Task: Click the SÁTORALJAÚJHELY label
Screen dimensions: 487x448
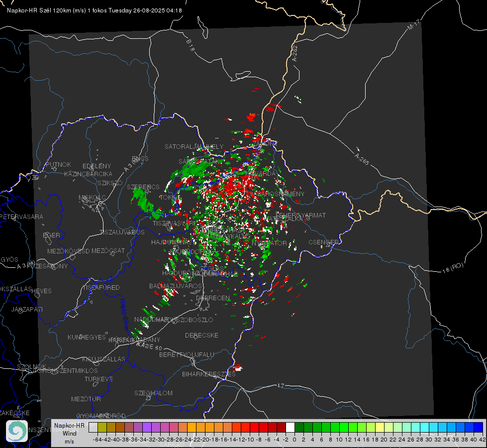Action: [194, 146]
